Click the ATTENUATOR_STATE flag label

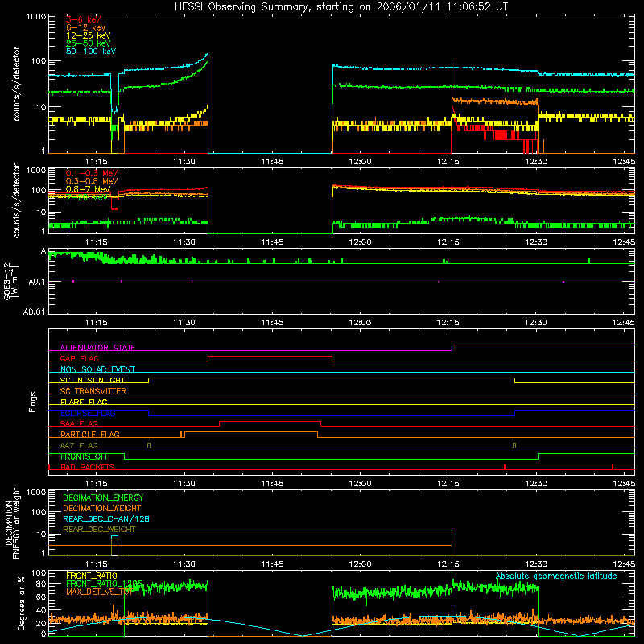(97, 348)
